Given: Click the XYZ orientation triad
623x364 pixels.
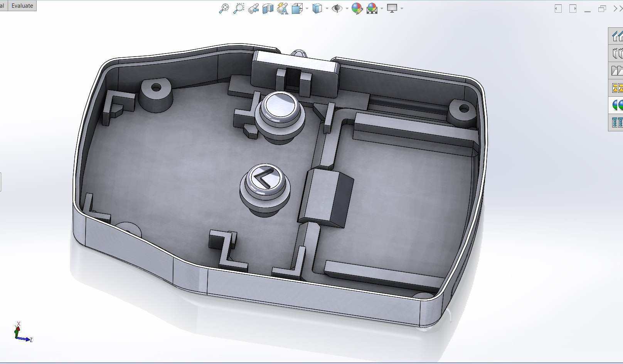Looking at the screenshot, I should pyautogui.click(x=23, y=333).
